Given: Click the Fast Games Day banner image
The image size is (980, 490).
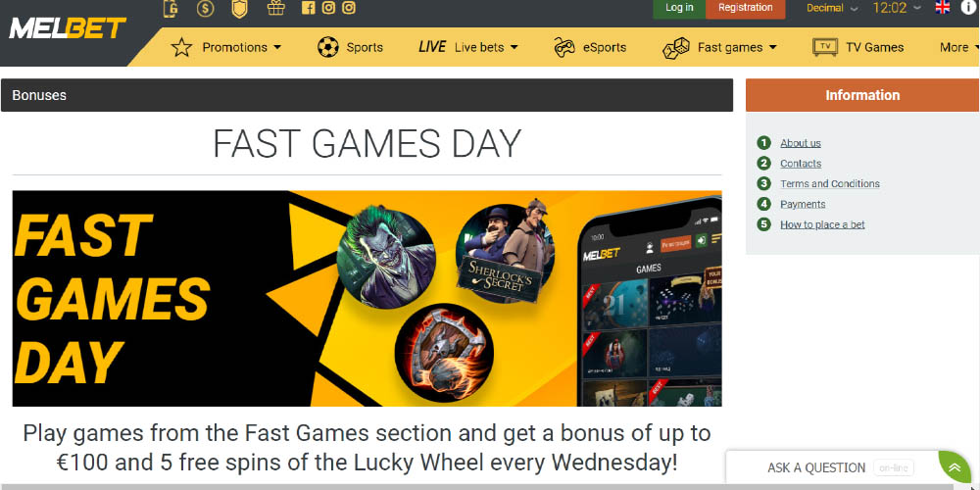Looking at the screenshot, I should [367, 298].
